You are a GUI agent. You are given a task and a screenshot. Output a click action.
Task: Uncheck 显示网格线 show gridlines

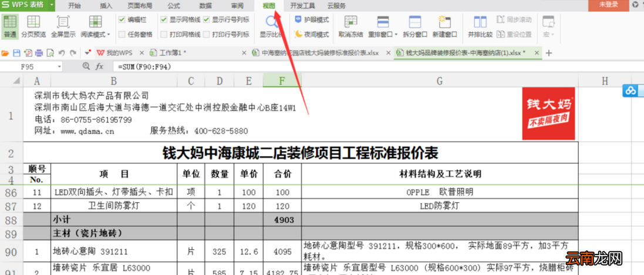click(x=164, y=19)
